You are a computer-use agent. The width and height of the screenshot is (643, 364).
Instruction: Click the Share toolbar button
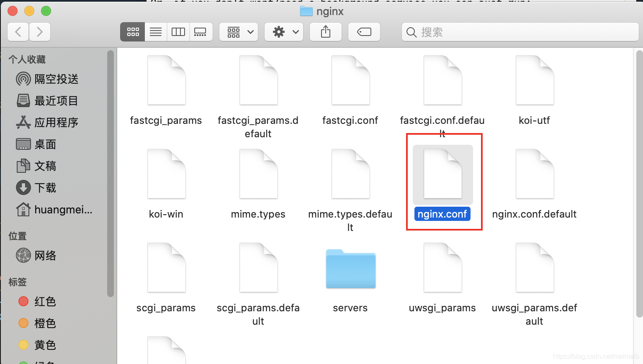[326, 32]
